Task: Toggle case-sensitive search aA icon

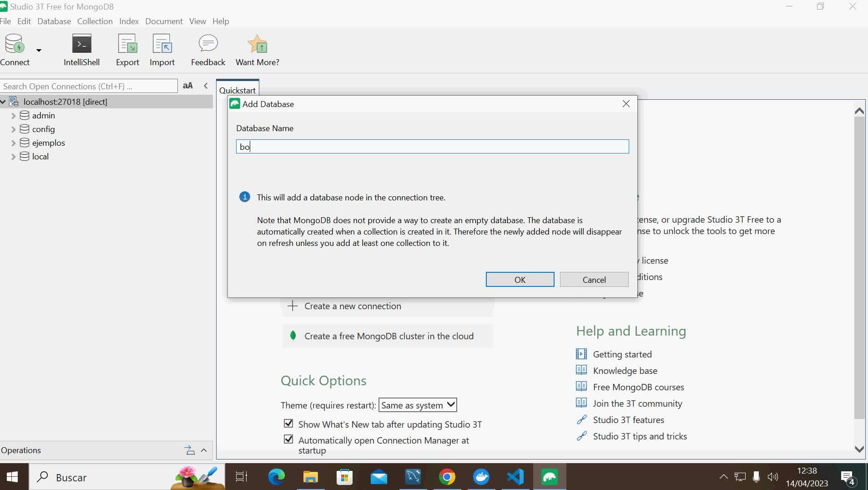Action: click(188, 86)
